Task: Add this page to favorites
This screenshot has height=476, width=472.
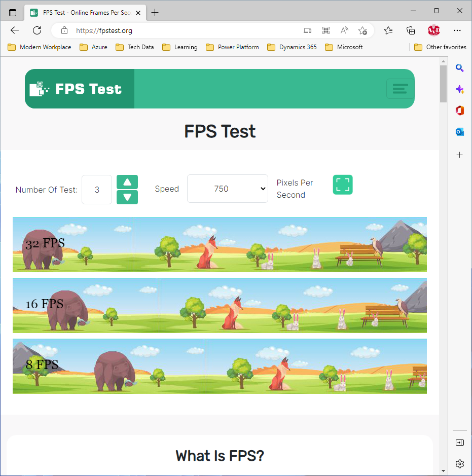Action: coord(362,30)
